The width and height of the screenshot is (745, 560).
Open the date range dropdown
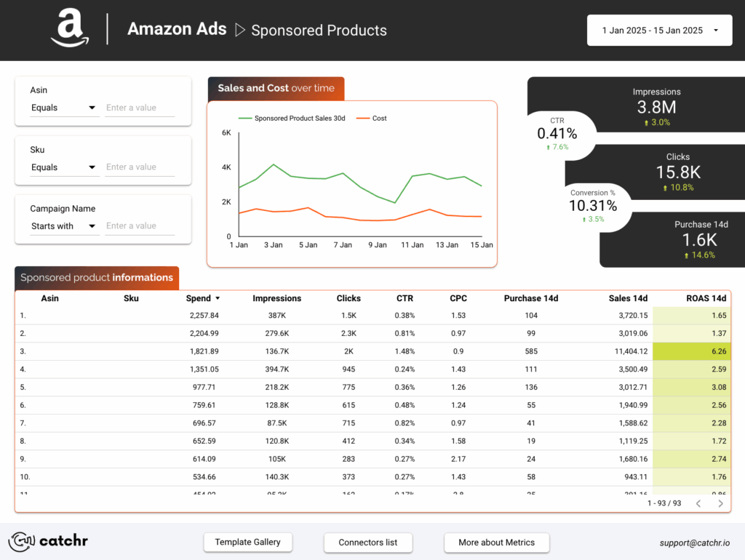[x=660, y=31]
